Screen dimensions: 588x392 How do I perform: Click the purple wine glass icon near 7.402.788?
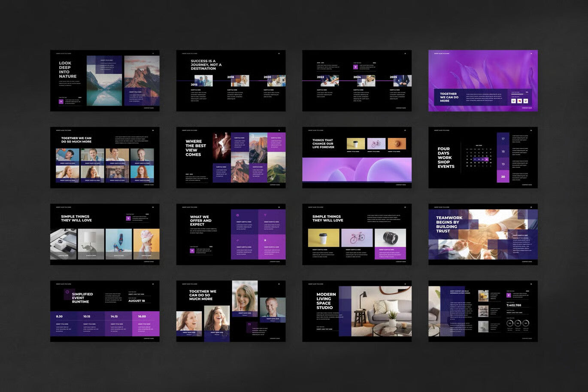509,295
